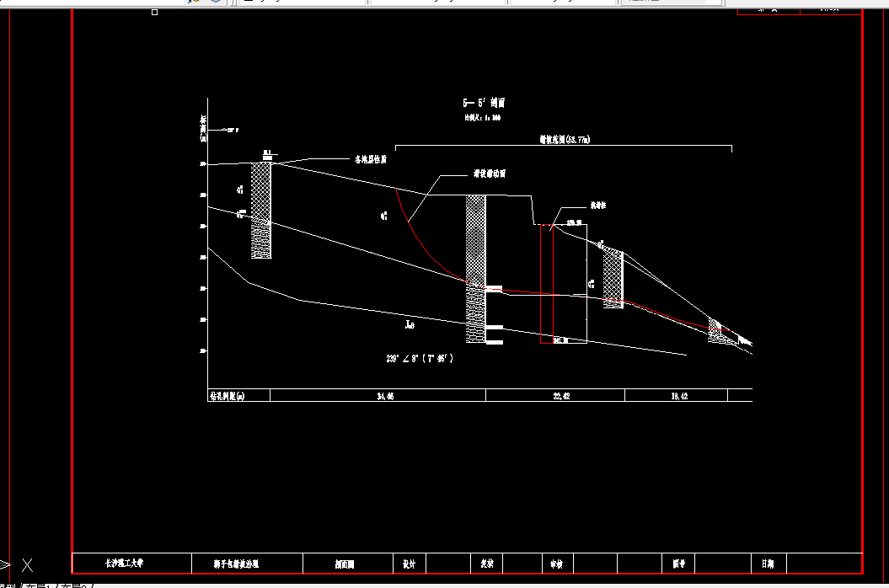Image resolution: width=889 pixels, height=588 pixels.
Task: Select the "复核" title block cell
Action: tap(486, 564)
